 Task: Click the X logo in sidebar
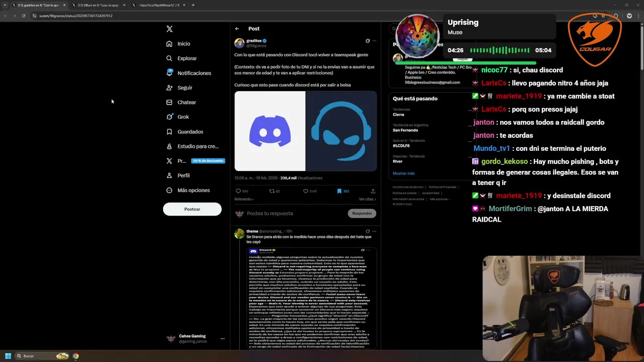(x=170, y=29)
